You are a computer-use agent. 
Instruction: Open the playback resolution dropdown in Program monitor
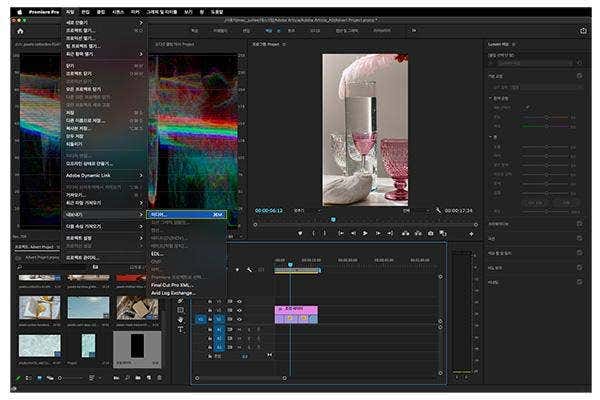[412, 211]
